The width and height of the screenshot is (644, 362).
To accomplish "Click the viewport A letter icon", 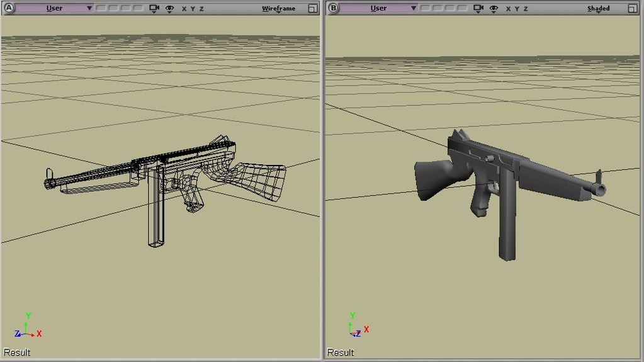I will point(9,8).
